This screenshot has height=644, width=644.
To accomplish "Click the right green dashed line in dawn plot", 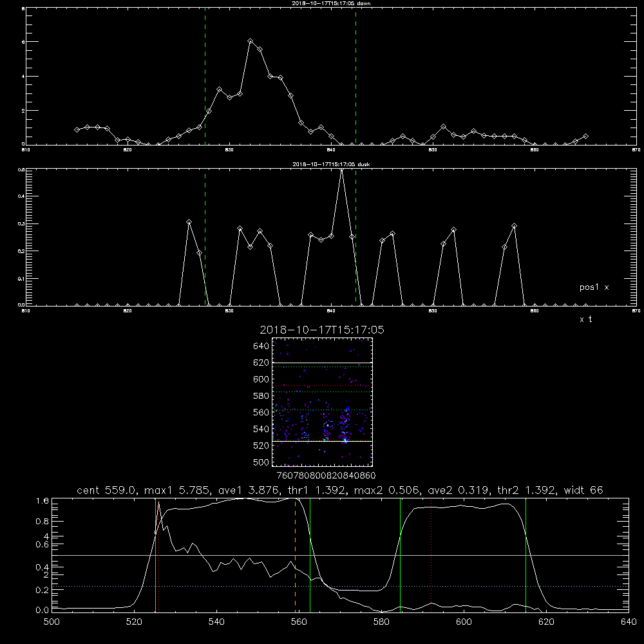I will [355, 77].
